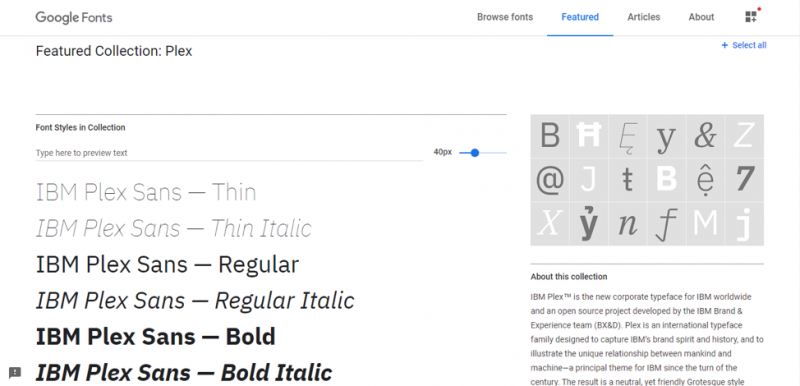Click the @ symbol glyph tile
This screenshot has width=800, height=386.
pos(550,179)
